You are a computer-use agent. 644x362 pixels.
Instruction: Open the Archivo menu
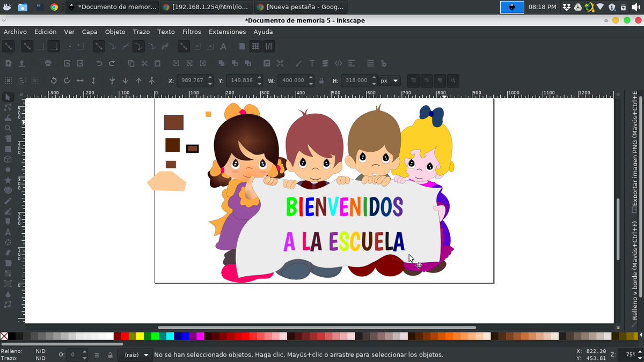[x=15, y=32]
